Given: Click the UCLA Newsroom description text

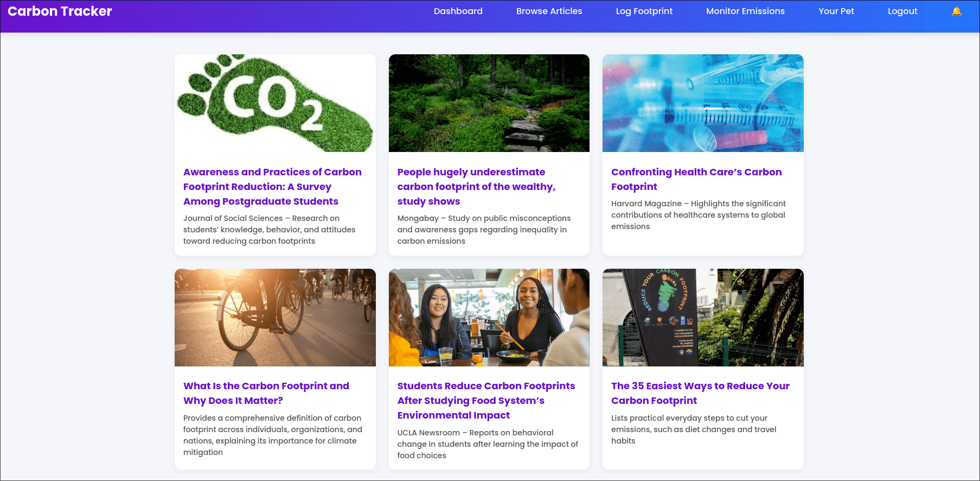Looking at the screenshot, I should click(x=488, y=444).
